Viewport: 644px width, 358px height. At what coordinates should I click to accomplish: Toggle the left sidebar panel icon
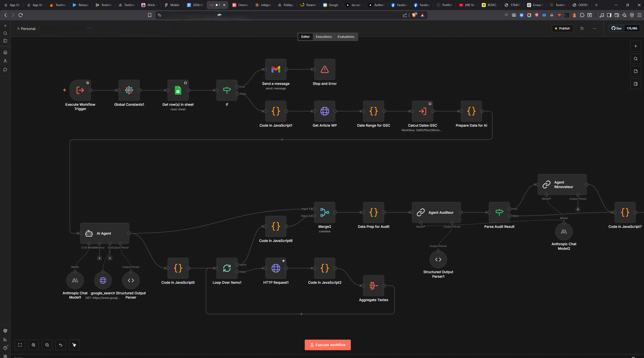5,41
